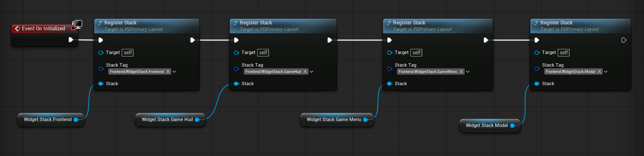Click the self value on Frontend node Target
This screenshot has height=156, width=644.
click(x=128, y=53)
